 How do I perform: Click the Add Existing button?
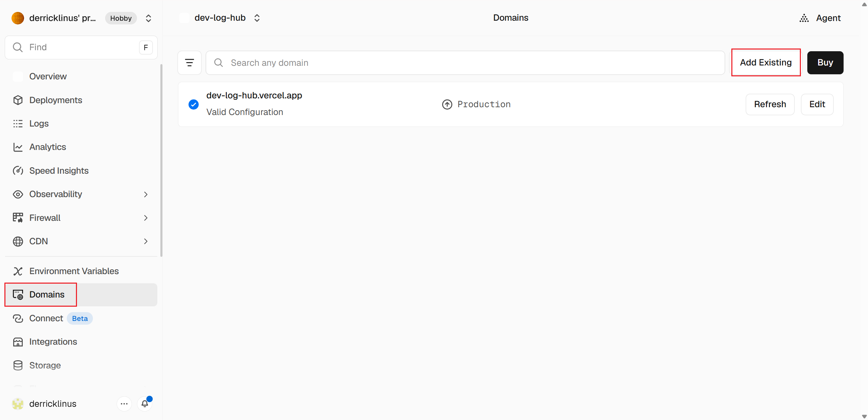coord(766,62)
